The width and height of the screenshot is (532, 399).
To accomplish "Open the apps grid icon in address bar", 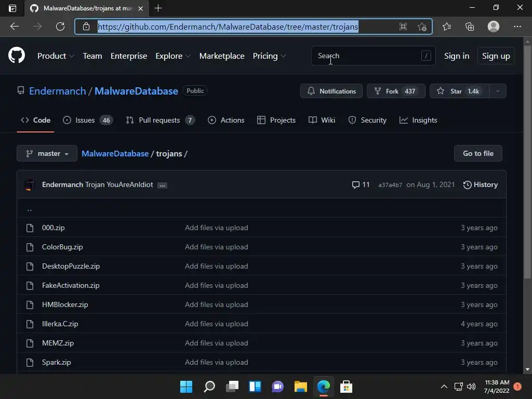I will point(403,26).
